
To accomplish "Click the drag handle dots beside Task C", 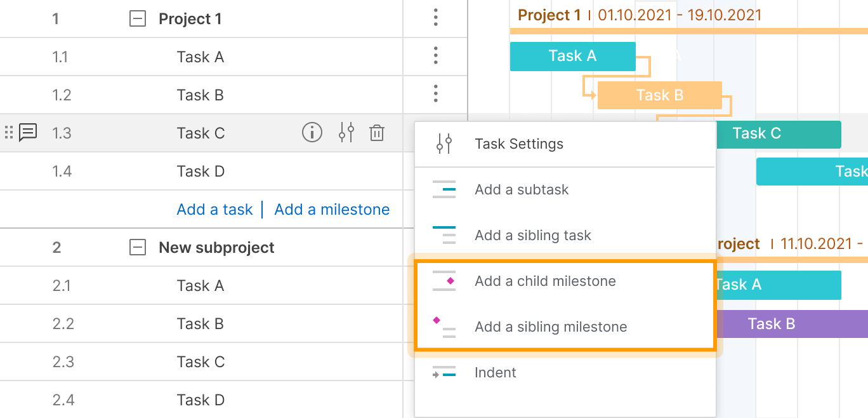I will point(9,132).
